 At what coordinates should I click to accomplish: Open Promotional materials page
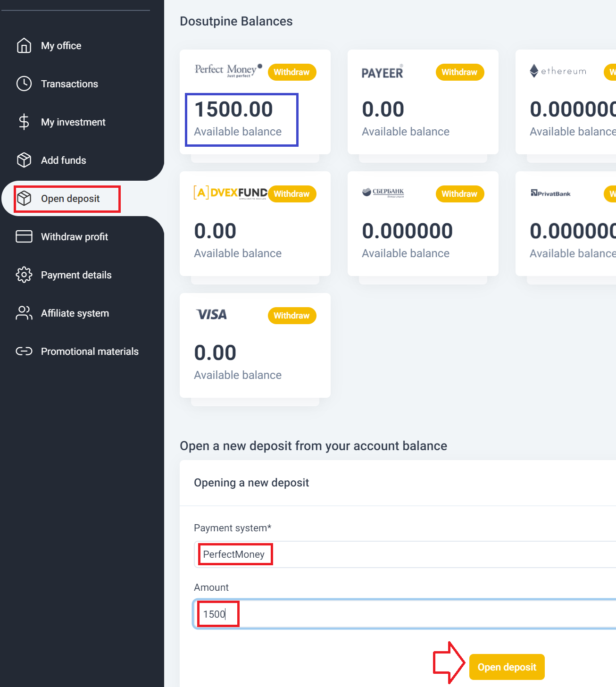(90, 352)
